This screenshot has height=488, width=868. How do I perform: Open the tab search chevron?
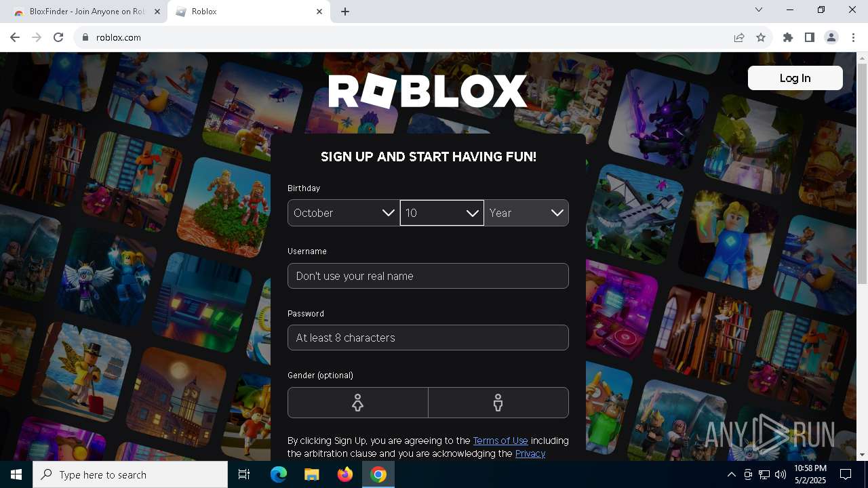[759, 9]
